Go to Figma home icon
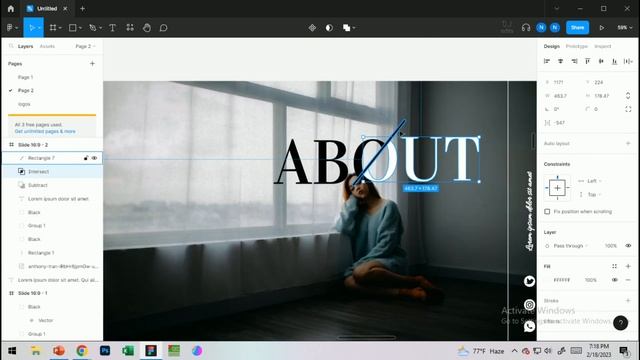Image resolution: width=640 pixels, height=360 pixels. (x=11, y=9)
